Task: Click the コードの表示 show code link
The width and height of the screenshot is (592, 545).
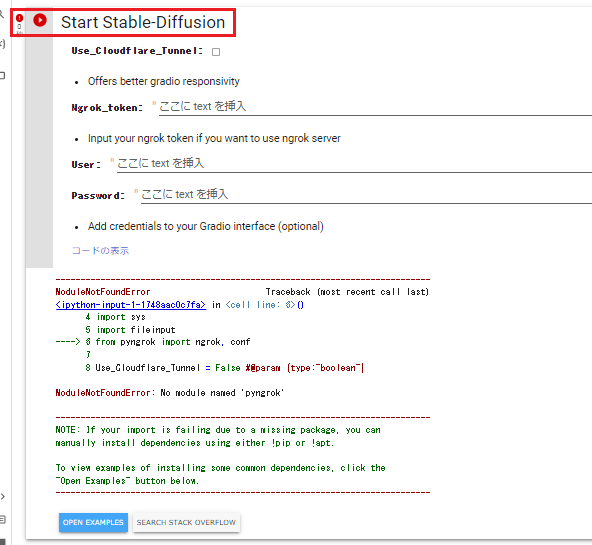Action: coord(100,251)
